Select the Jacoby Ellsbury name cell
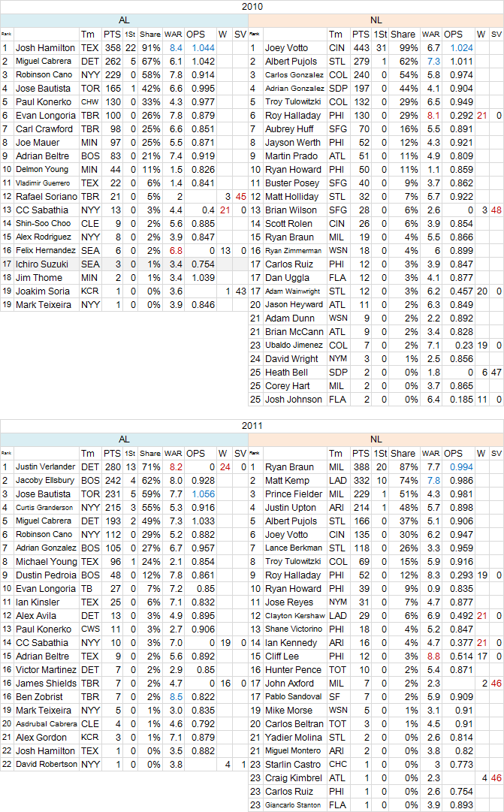Image resolution: width=504 pixels, height=812 pixels. [x=46, y=480]
